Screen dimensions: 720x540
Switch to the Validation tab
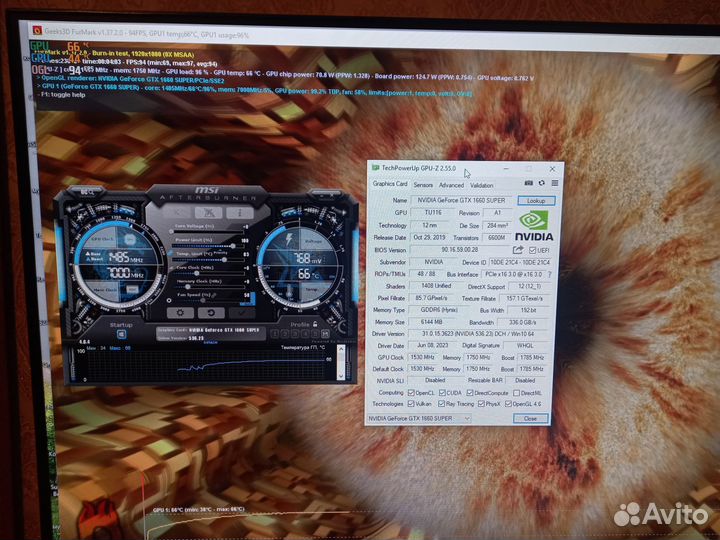[481, 185]
